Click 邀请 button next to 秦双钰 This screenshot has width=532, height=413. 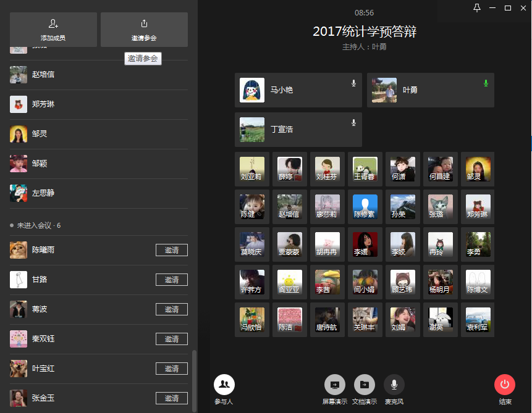[x=171, y=339]
